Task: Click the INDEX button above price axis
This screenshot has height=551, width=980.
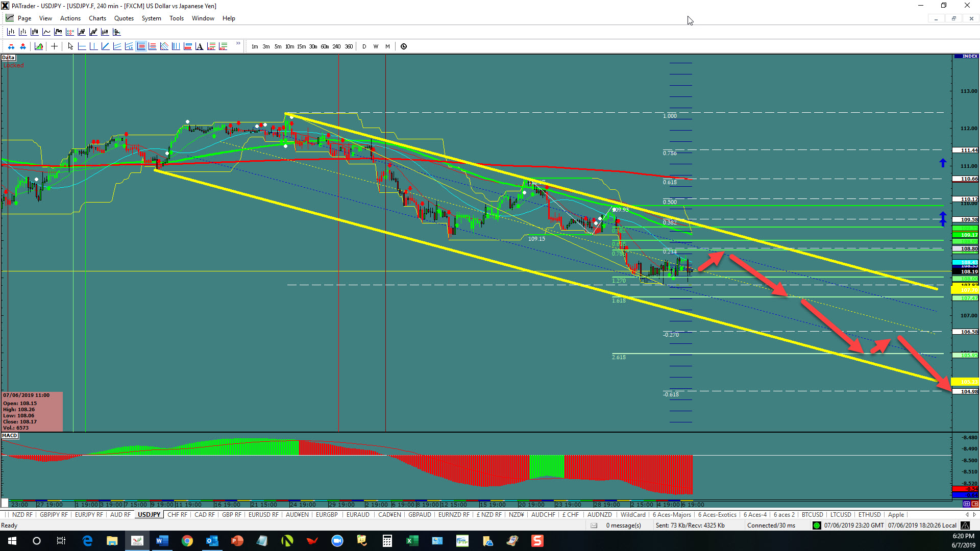Action: (966, 56)
